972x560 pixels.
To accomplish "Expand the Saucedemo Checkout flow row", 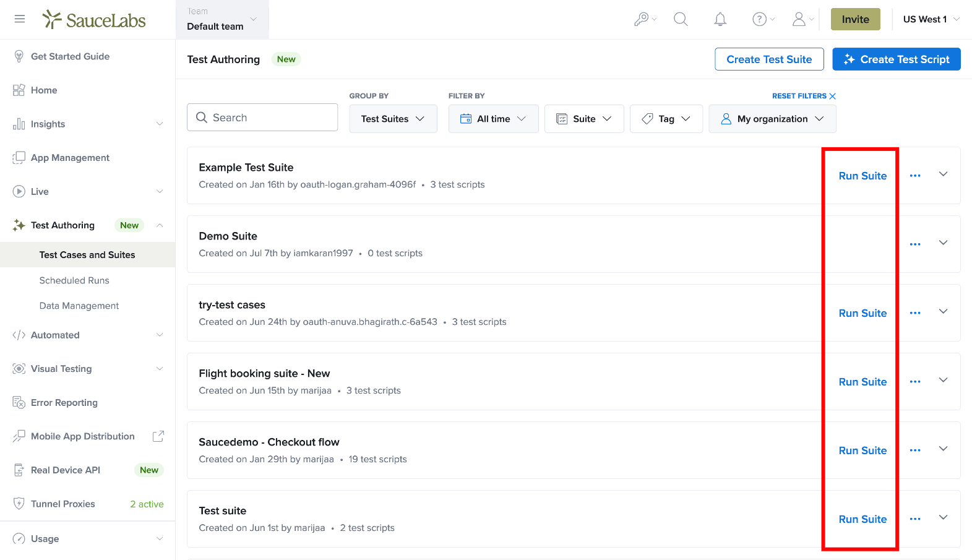I will click(943, 449).
